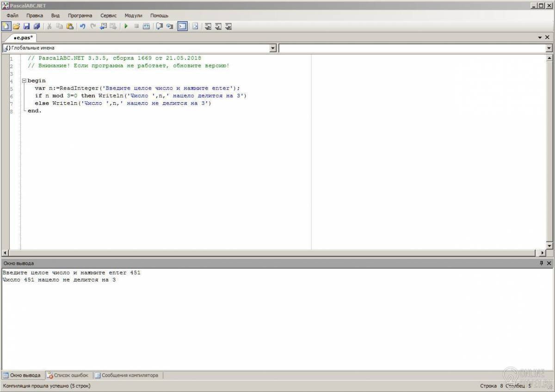Expand the Глобальные имена dropdown
The height and width of the screenshot is (392, 555).
point(273,48)
